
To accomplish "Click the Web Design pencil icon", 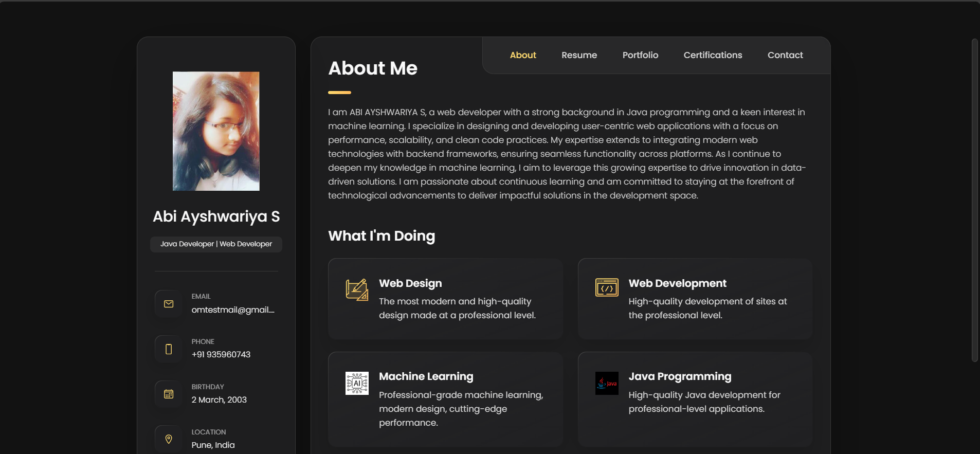I will click(x=357, y=289).
